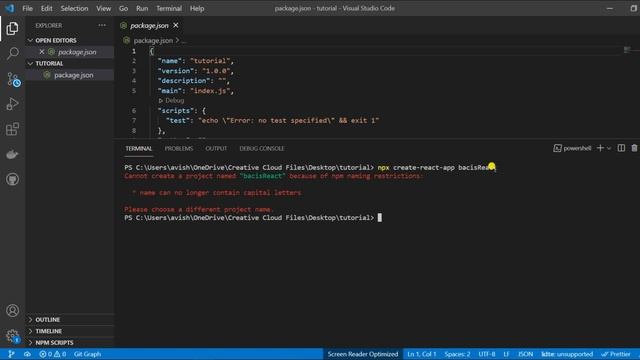Click the powershell terminal profile icon

click(x=557, y=148)
